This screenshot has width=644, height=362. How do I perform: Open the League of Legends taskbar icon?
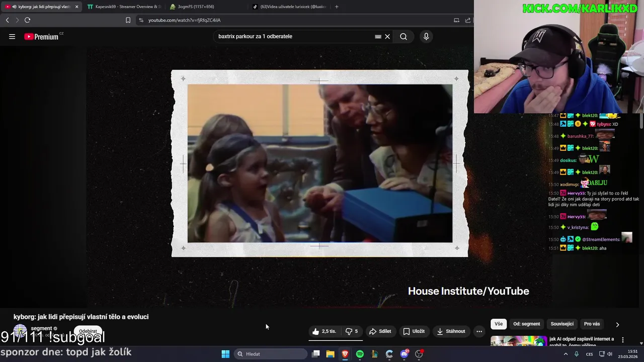pyautogui.click(x=374, y=354)
